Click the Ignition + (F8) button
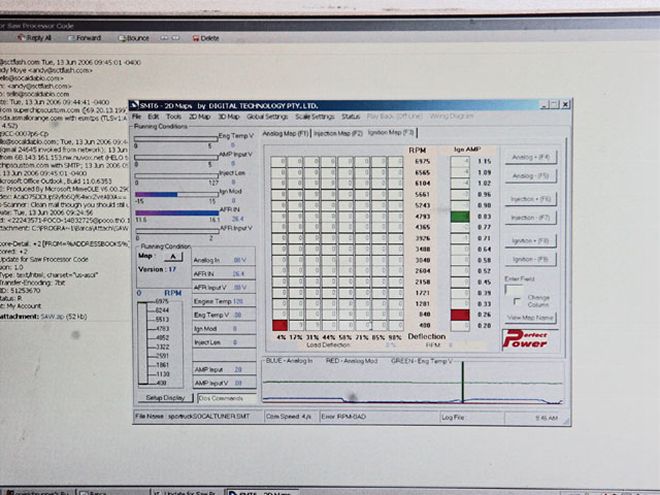 530,241
